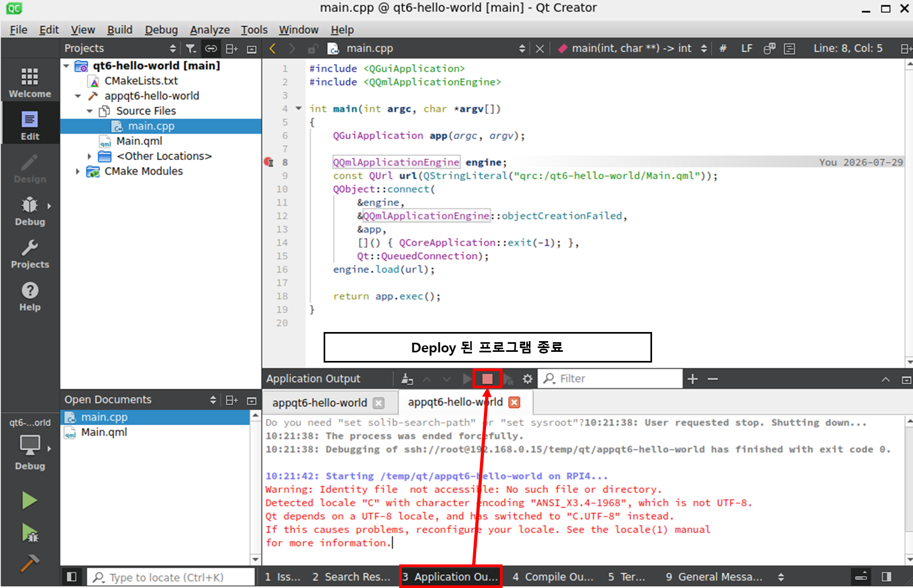Split the editor view
This screenshot has width=913, height=588.
905,49
